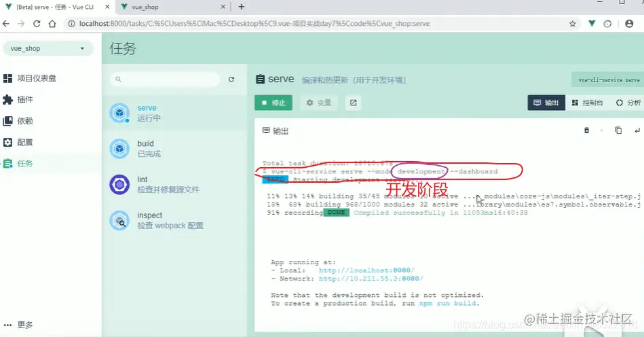Select the lint task in list

click(174, 185)
